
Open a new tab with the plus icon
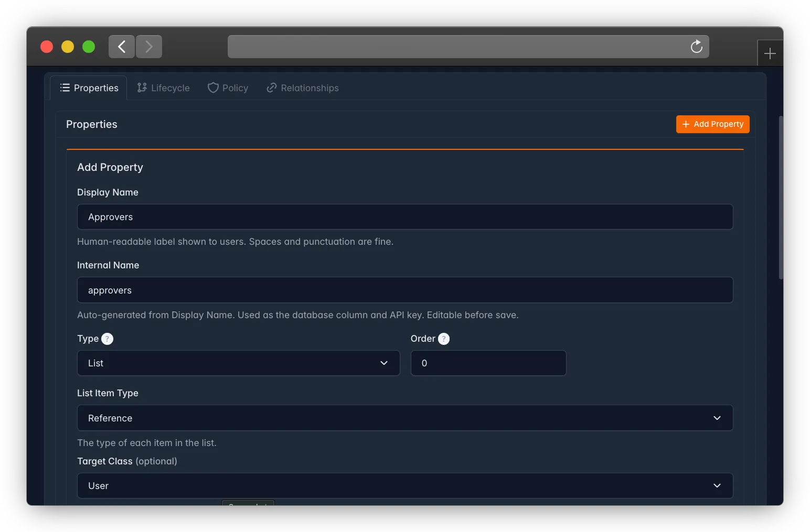click(x=770, y=53)
